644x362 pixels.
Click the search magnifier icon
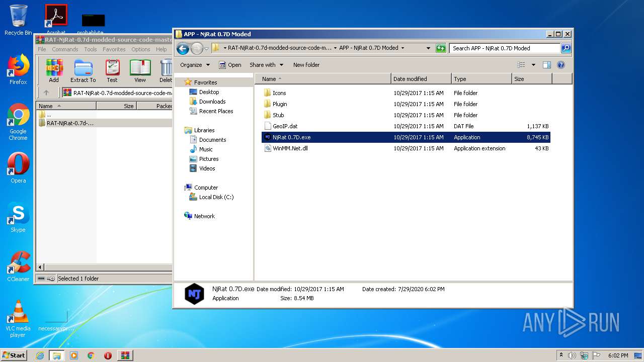566,48
